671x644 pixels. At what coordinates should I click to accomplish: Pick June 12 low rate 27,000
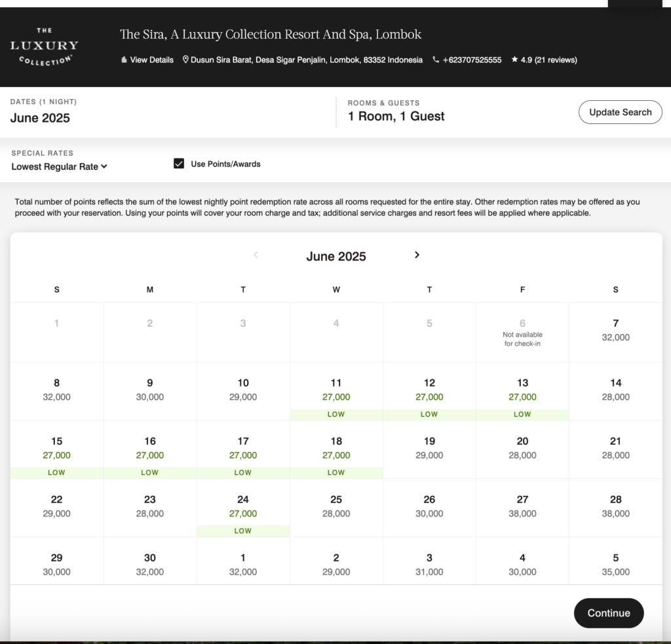pyautogui.click(x=429, y=391)
